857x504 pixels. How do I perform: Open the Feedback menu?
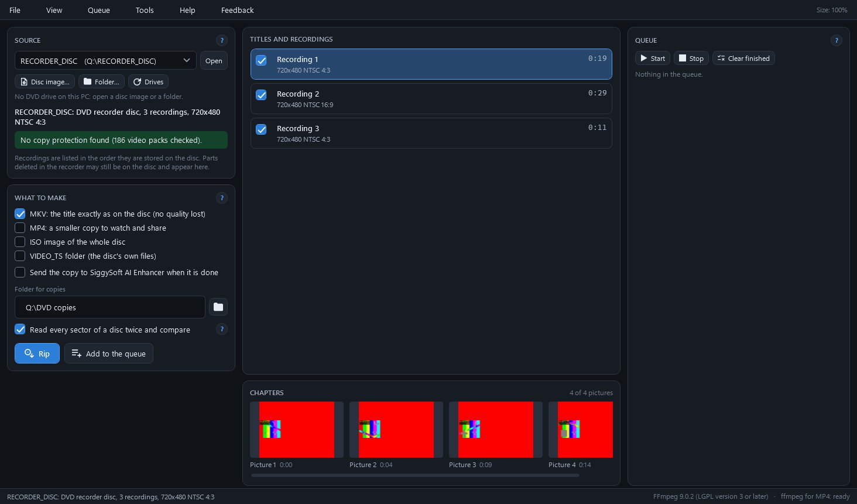[x=237, y=10]
